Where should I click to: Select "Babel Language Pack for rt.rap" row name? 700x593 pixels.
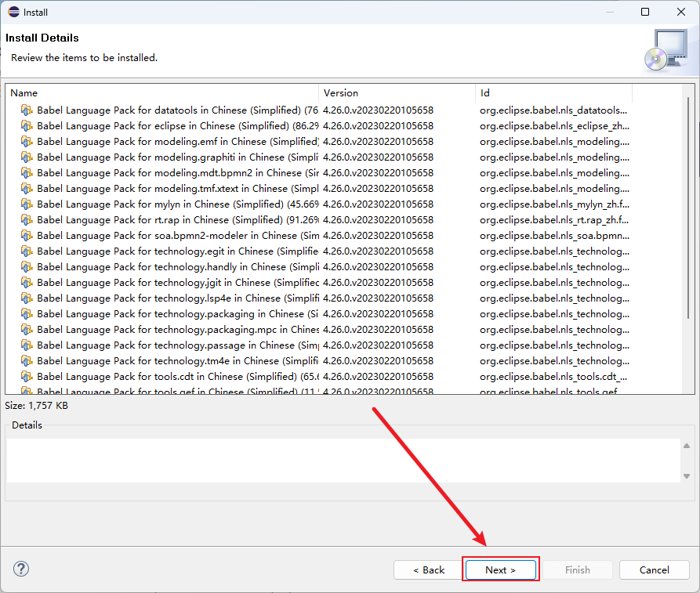click(177, 219)
